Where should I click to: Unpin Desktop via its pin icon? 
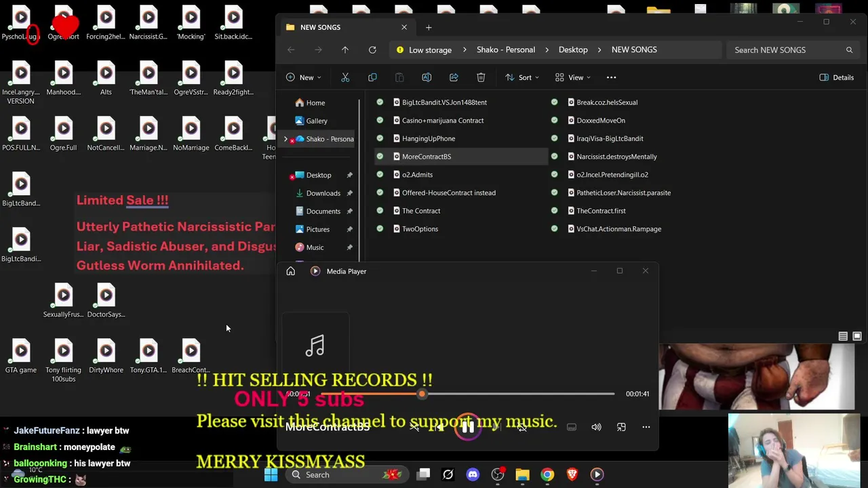click(x=349, y=175)
